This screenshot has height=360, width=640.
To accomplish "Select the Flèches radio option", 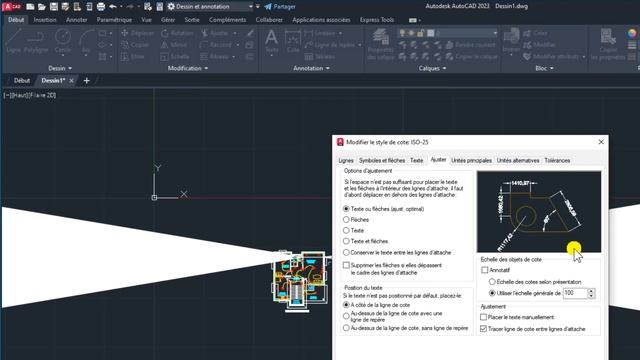I will 346,220.
